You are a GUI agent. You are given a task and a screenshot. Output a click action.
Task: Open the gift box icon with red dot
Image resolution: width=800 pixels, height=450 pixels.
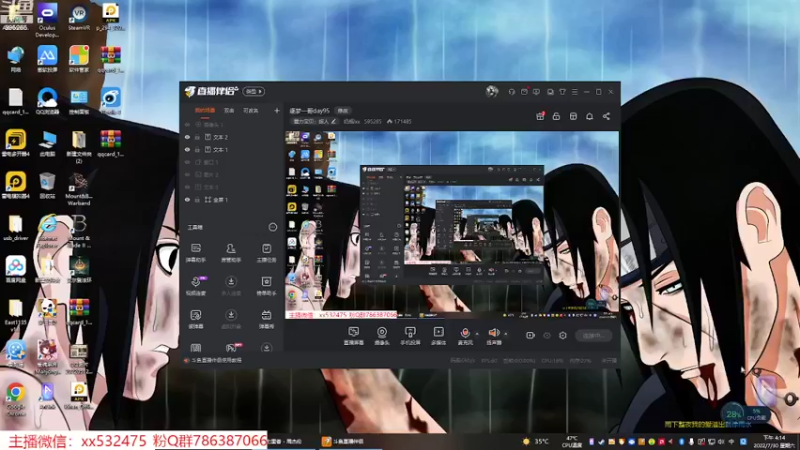[x=540, y=116]
